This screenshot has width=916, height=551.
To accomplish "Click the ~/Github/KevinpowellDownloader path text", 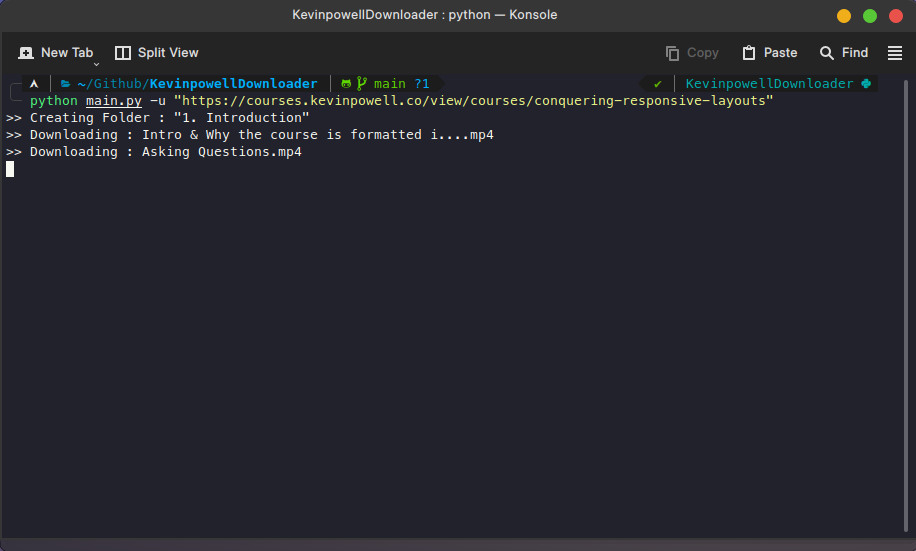I will 197,84.
